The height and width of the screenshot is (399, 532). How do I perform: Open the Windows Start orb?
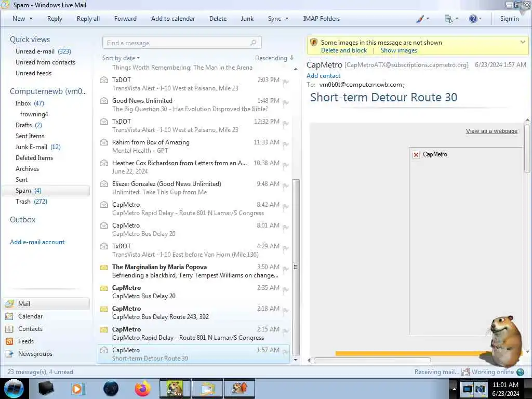pos(14,389)
